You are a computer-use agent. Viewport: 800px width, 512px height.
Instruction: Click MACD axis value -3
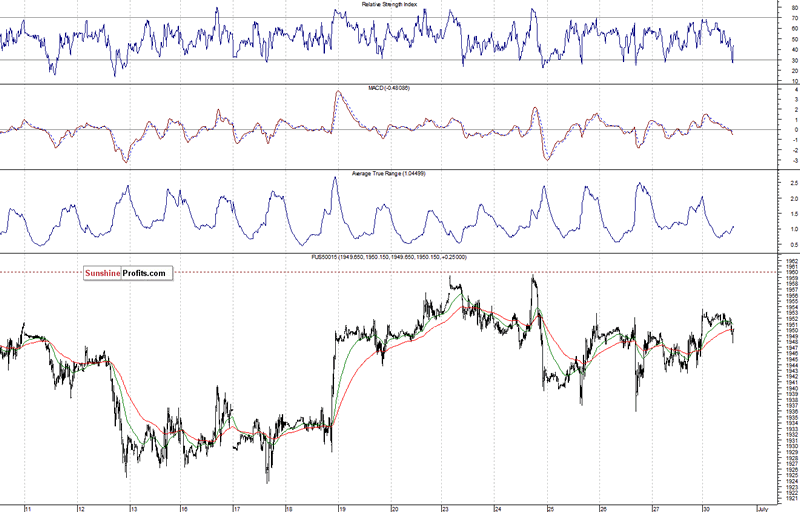click(x=795, y=161)
